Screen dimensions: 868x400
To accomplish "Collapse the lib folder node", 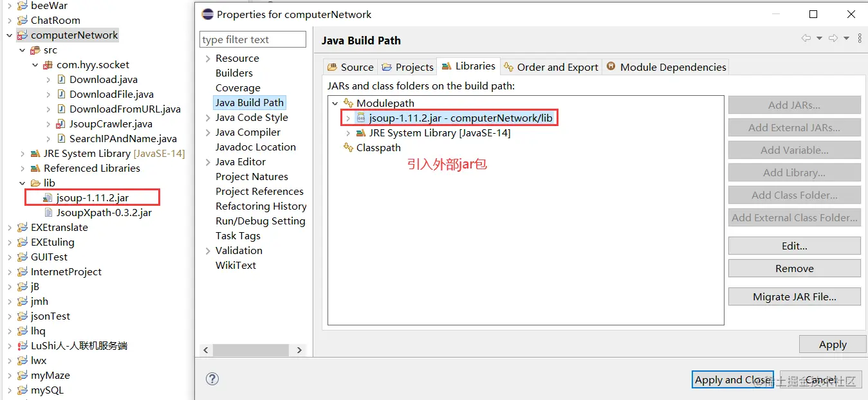I will click(22, 183).
